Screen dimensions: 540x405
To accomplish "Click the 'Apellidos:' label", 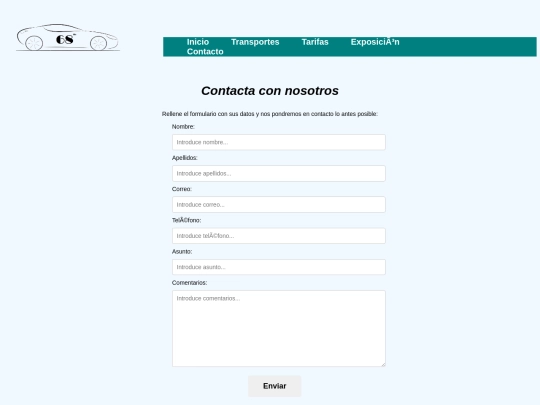I will point(185,158).
